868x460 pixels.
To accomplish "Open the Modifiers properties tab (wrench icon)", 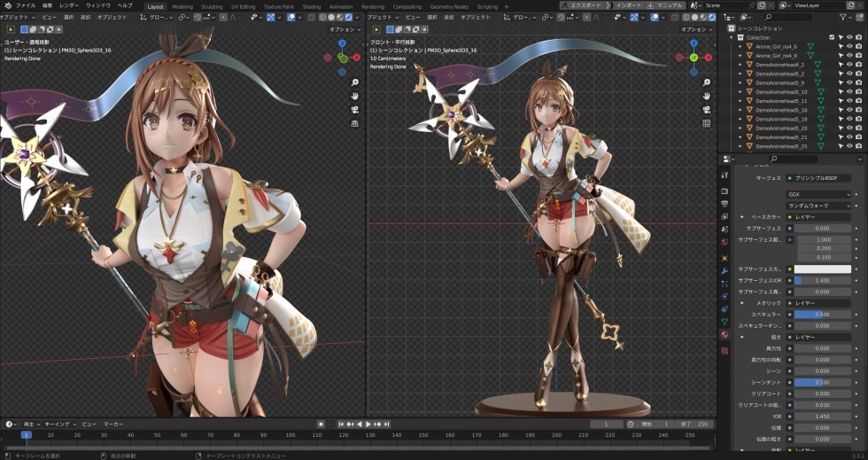I will (x=725, y=269).
